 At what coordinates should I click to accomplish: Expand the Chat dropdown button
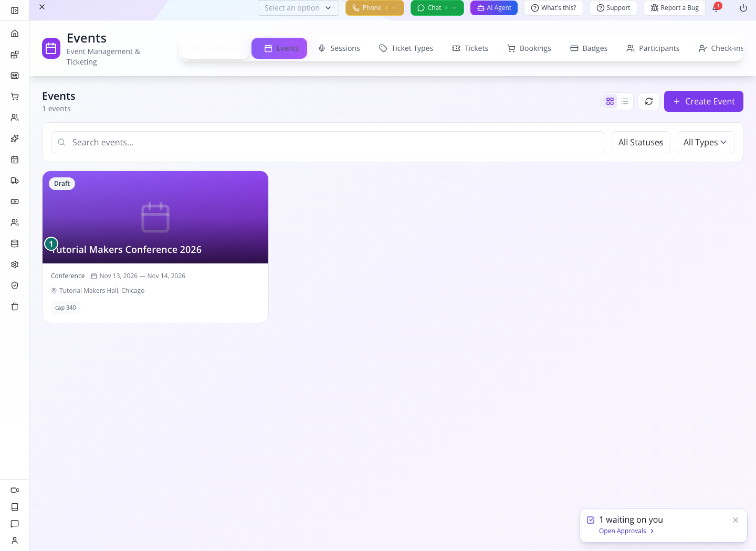437,8
